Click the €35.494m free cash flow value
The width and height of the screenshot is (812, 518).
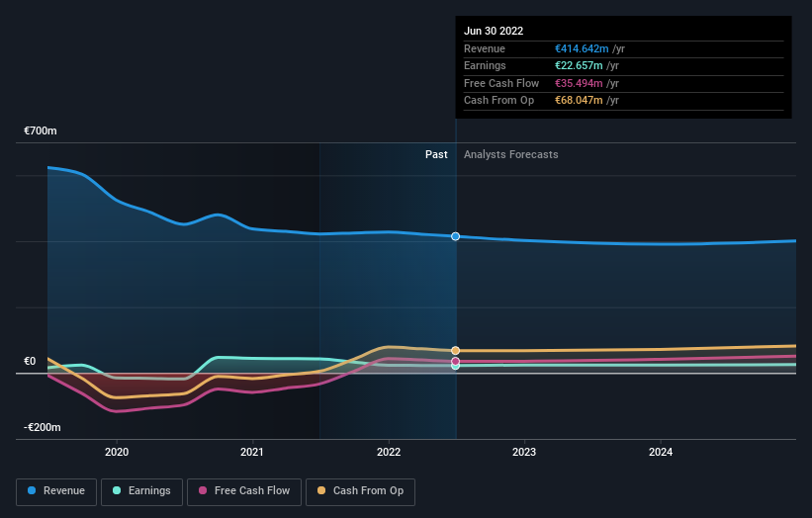[579, 83]
